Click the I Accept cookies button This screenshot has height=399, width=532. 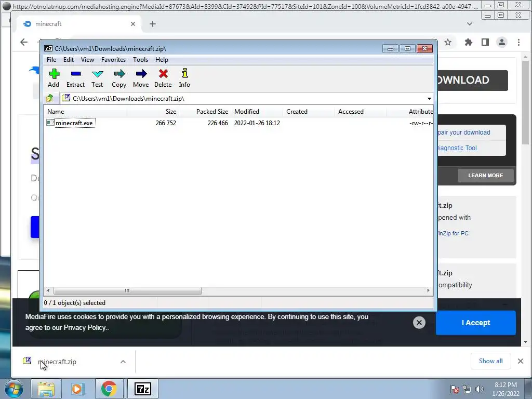coord(476,323)
